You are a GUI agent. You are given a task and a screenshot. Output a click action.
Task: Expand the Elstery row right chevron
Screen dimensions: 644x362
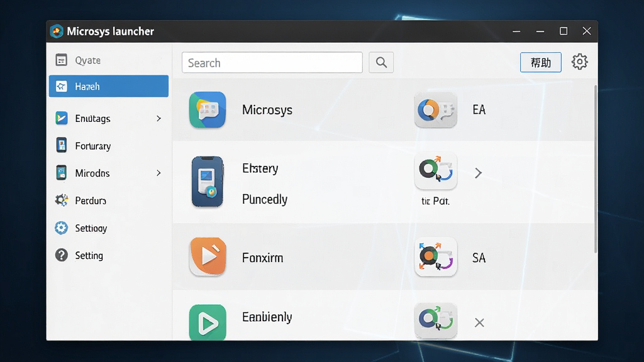coord(478,173)
